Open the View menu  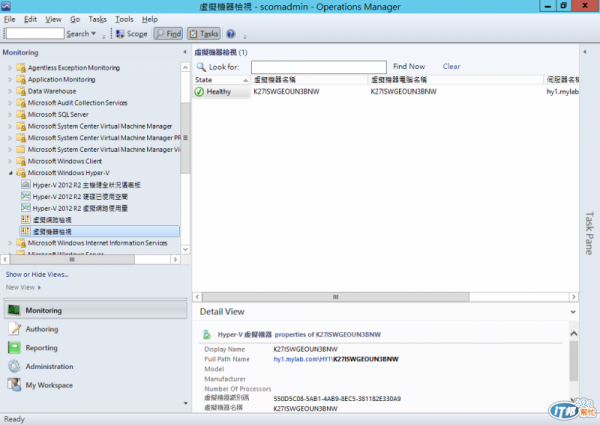click(53, 19)
